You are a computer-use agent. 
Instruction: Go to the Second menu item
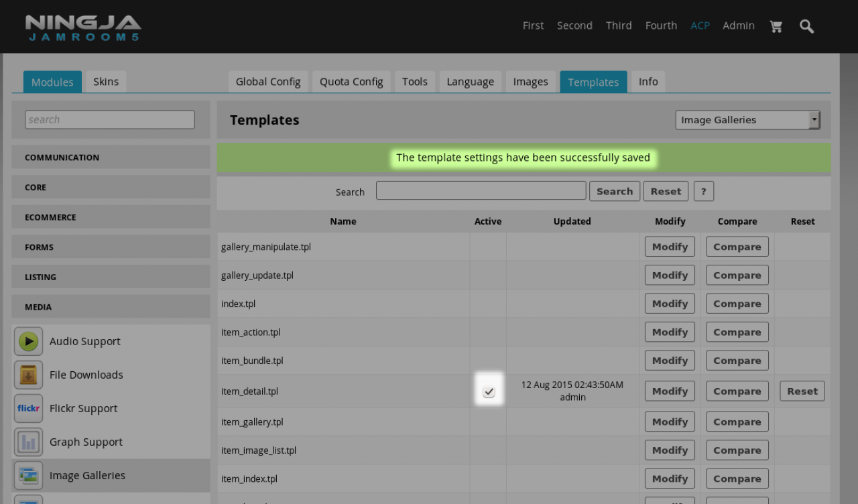coord(574,25)
